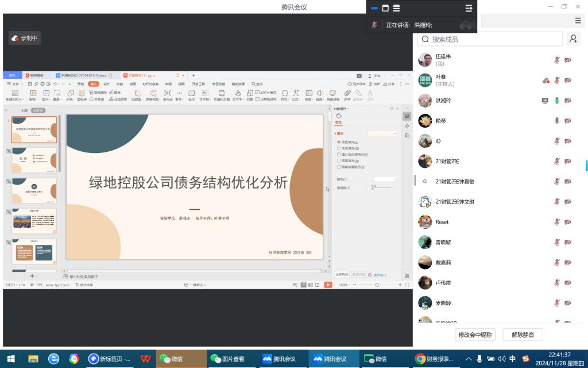Click the cloud recording icon beside 叶赛
Viewport: 588px width, 368px height.
546,80
